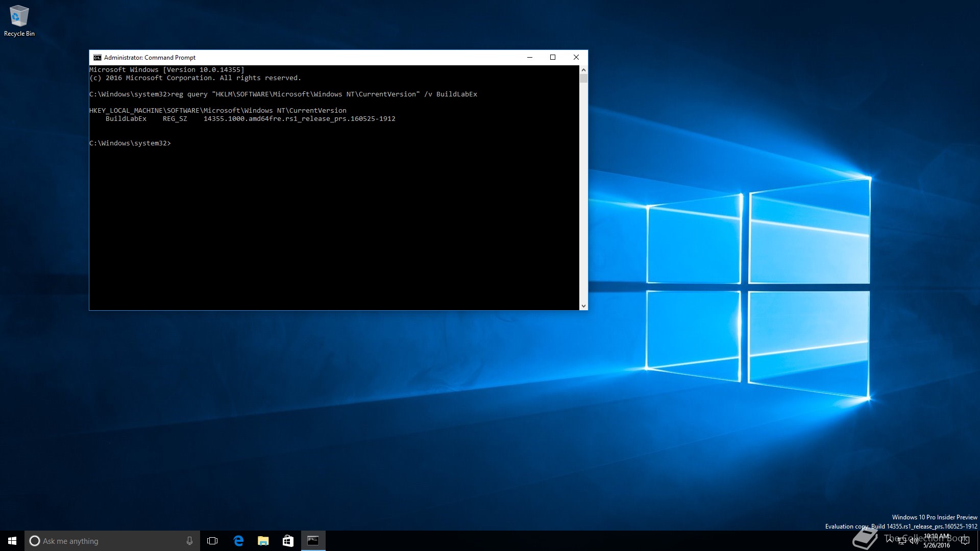
Task: Click the Command Prompt scrollbar thumb
Action: coord(583,79)
